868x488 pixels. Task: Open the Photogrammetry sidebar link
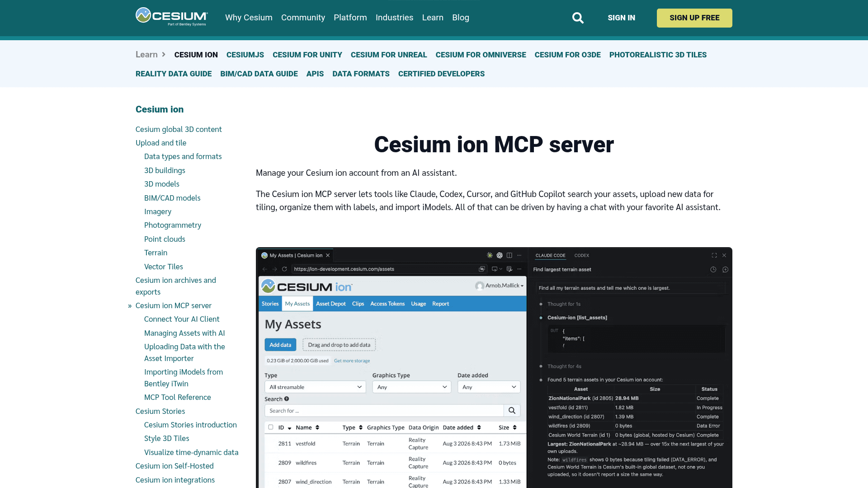(173, 225)
